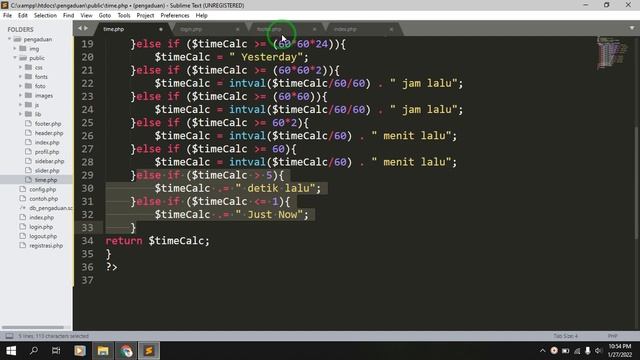
Task: Click the sidebar.php file icon
Action: (x=28, y=161)
